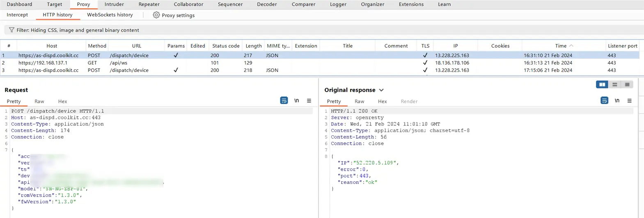Sort by Comment column header

coord(396,46)
